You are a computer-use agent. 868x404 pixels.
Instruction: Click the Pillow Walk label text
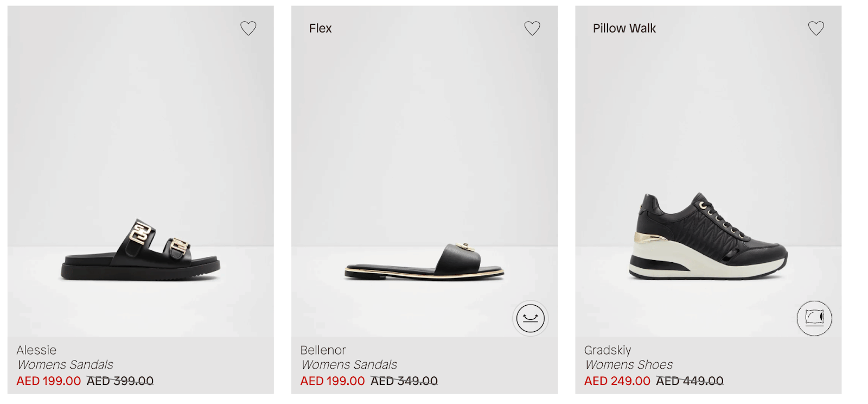624,28
